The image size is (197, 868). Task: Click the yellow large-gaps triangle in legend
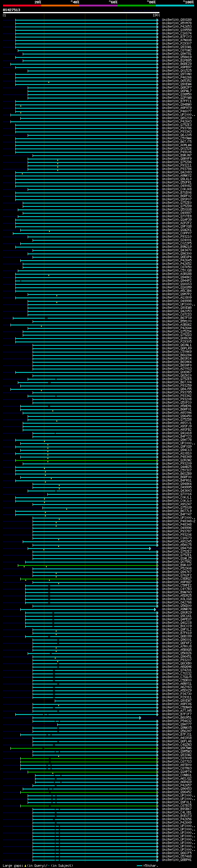(x=25, y=865)
